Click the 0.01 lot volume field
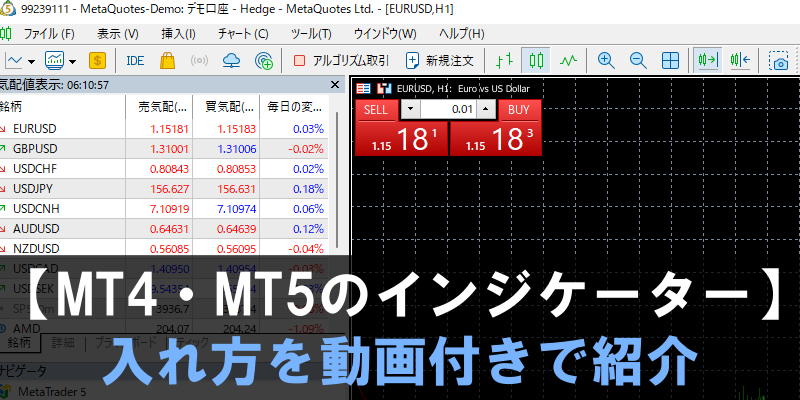The image size is (800, 400). click(x=448, y=109)
